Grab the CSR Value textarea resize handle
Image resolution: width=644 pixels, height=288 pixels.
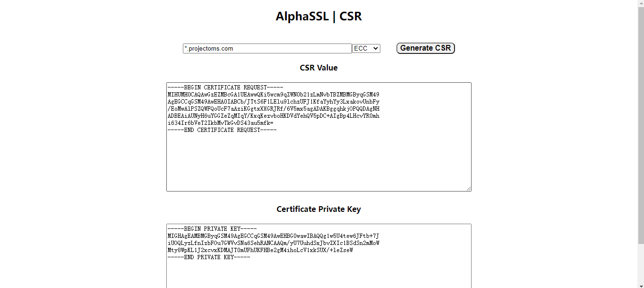(x=469, y=189)
